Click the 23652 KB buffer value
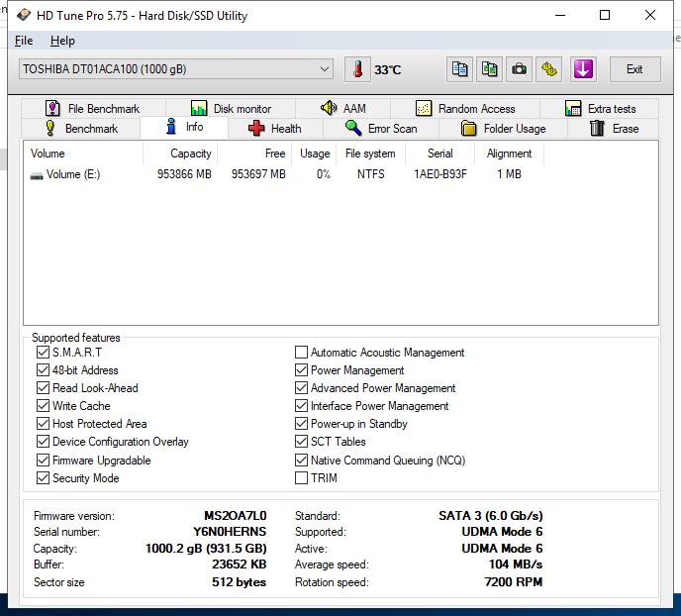The image size is (681, 616). click(x=240, y=565)
